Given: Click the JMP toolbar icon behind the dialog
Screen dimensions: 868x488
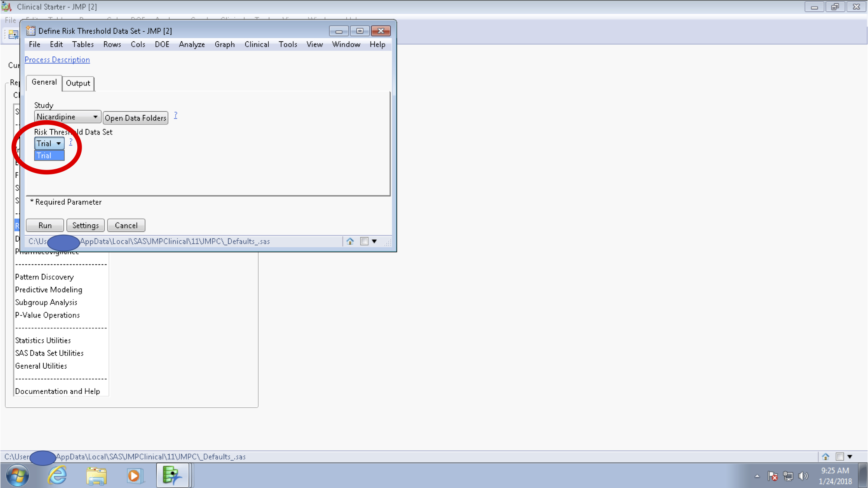Looking at the screenshot, I should (13, 34).
